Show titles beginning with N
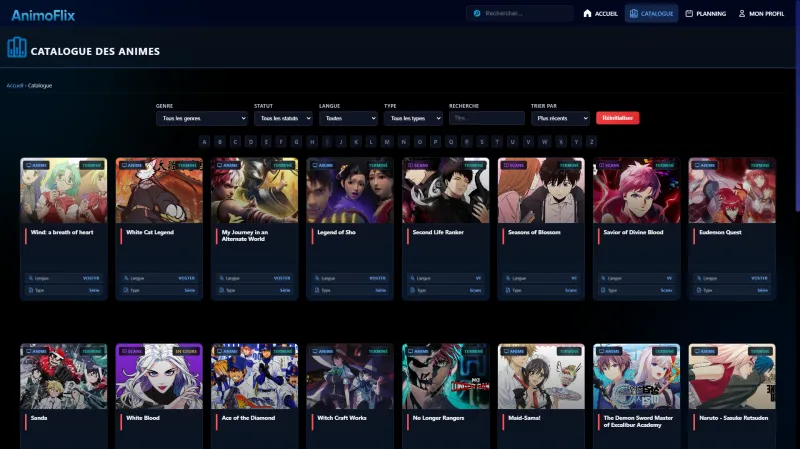 click(x=404, y=142)
